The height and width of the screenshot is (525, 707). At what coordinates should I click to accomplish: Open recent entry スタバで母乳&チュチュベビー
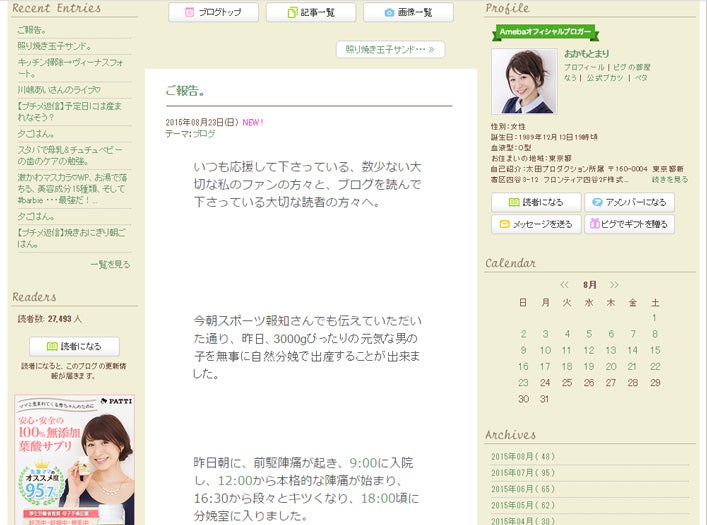[x=70, y=155]
